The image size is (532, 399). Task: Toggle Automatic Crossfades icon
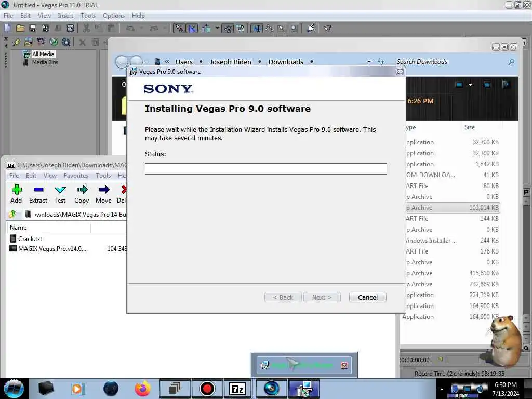point(192,28)
